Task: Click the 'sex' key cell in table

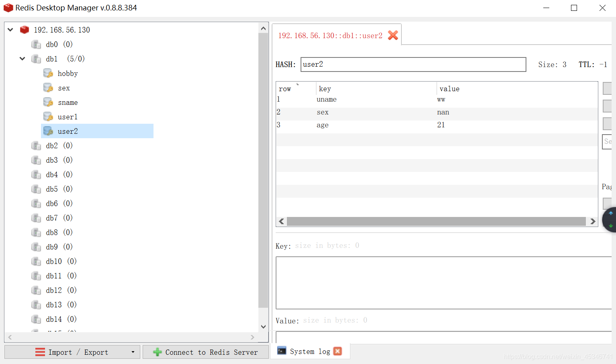Action: [x=323, y=112]
